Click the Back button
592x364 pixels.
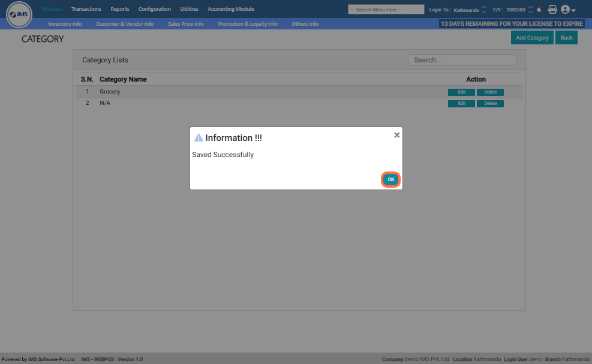click(x=566, y=38)
